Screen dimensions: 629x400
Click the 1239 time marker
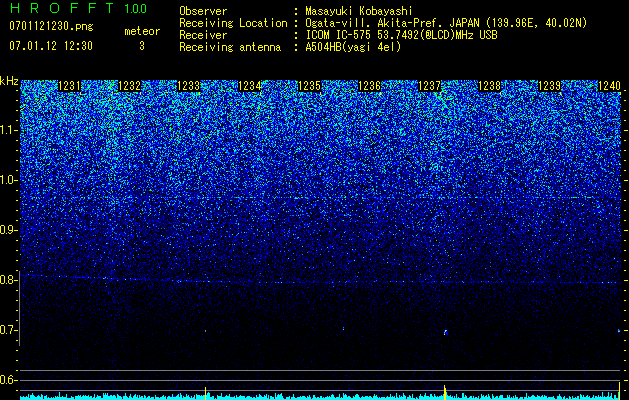(x=549, y=86)
